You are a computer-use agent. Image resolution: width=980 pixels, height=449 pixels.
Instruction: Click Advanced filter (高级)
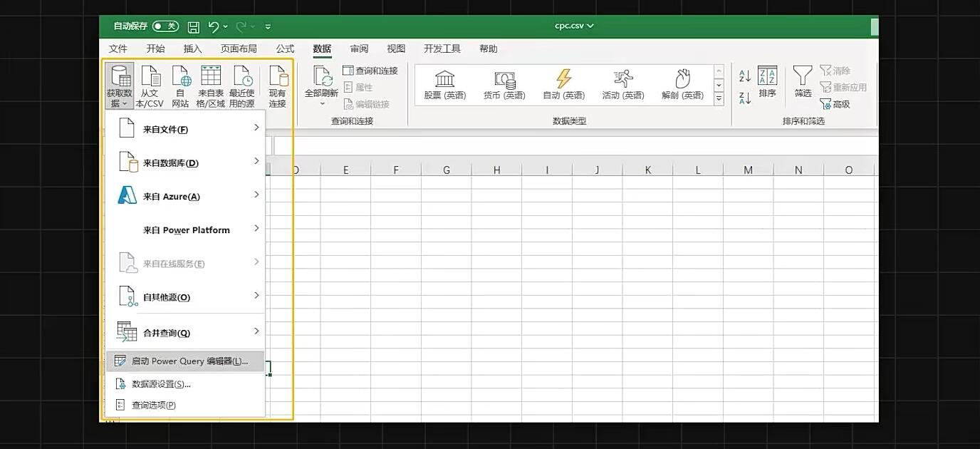coord(835,104)
